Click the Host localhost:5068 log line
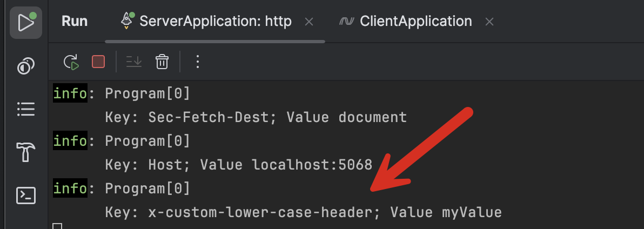The height and width of the screenshot is (229, 644). point(238,165)
